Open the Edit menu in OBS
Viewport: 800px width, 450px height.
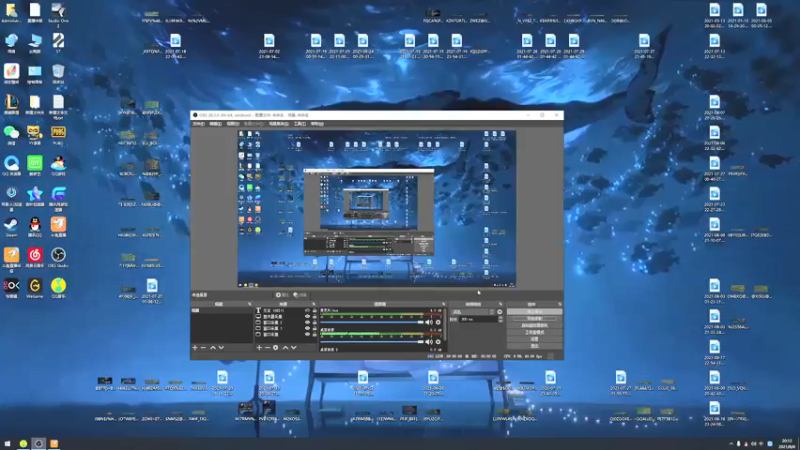pos(215,123)
